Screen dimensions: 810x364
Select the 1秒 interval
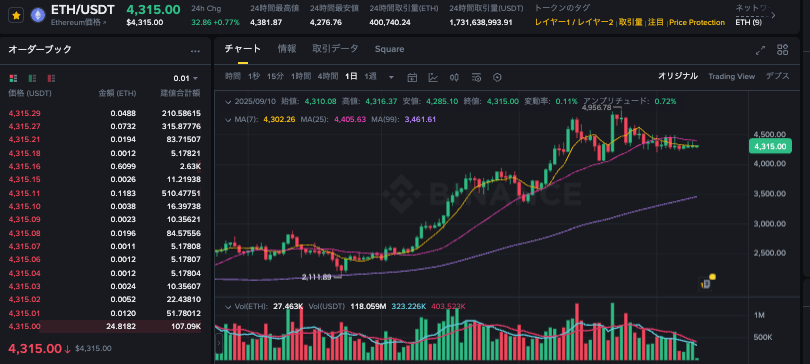tap(254, 76)
